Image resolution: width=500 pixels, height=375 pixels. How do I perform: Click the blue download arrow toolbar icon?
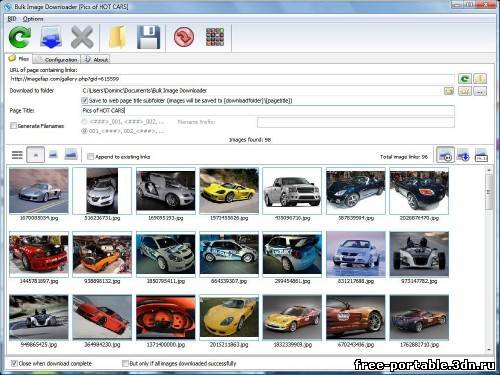click(51, 37)
